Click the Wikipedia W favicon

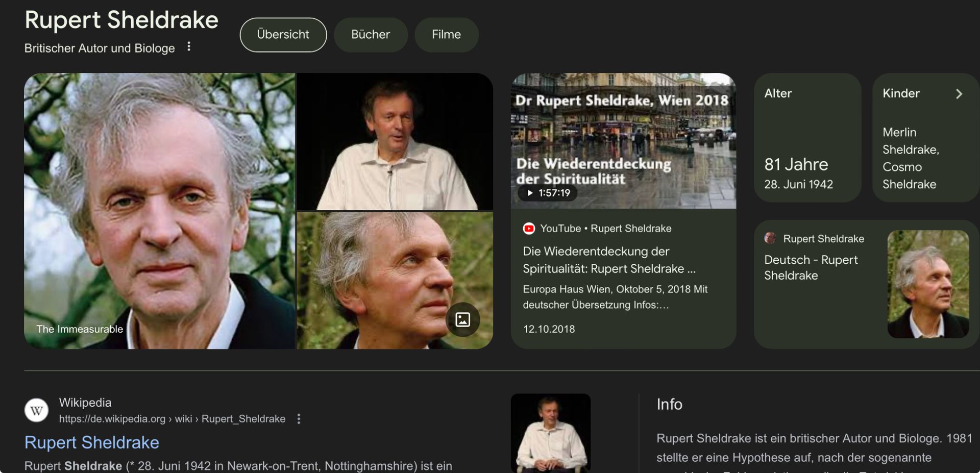click(37, 410)
